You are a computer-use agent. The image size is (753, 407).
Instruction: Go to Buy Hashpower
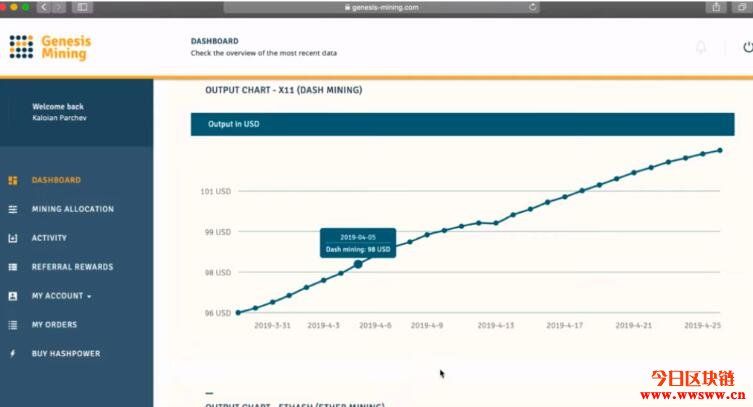(66, 353)
